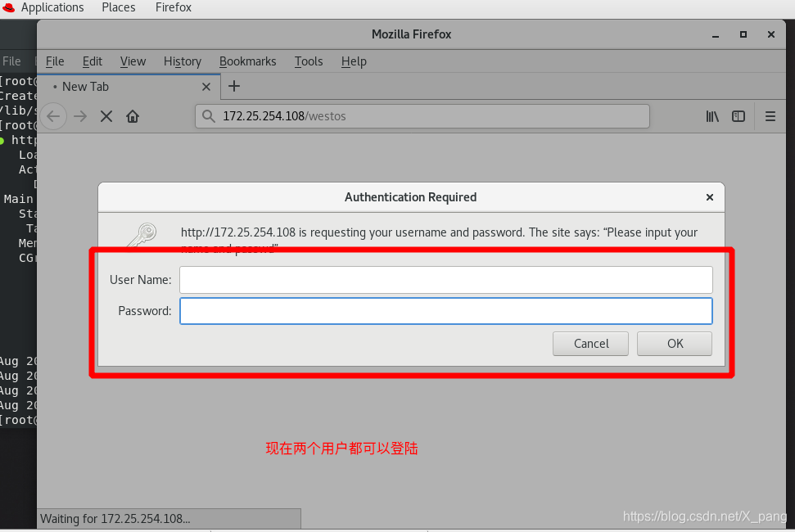The image size is (795, 532).
Task: Open the View menu
Action: click(133, 61)
